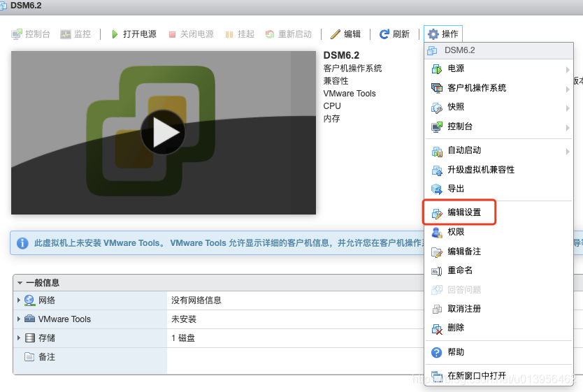Click the info icon in VMware Tools banner
Viewport: 583px width, 392px height.
pyautogui.click(x=22, y=243)
